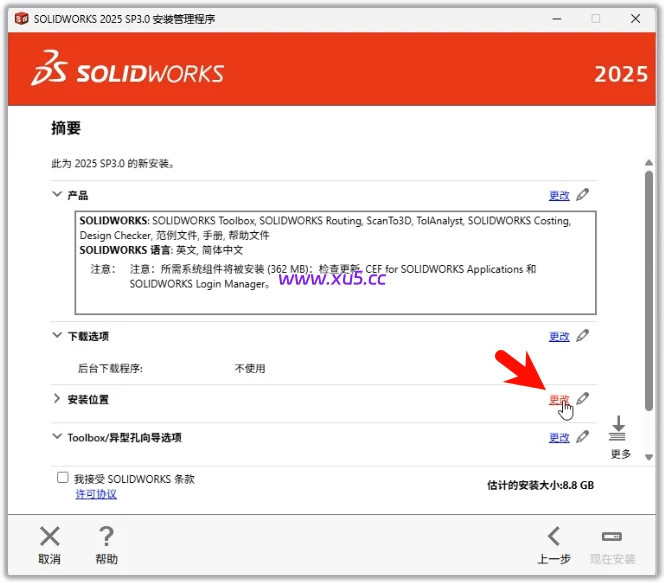Collapse the 产品 section chevron
The height and width of the screenshot is (583, 665).
(57, 195)
